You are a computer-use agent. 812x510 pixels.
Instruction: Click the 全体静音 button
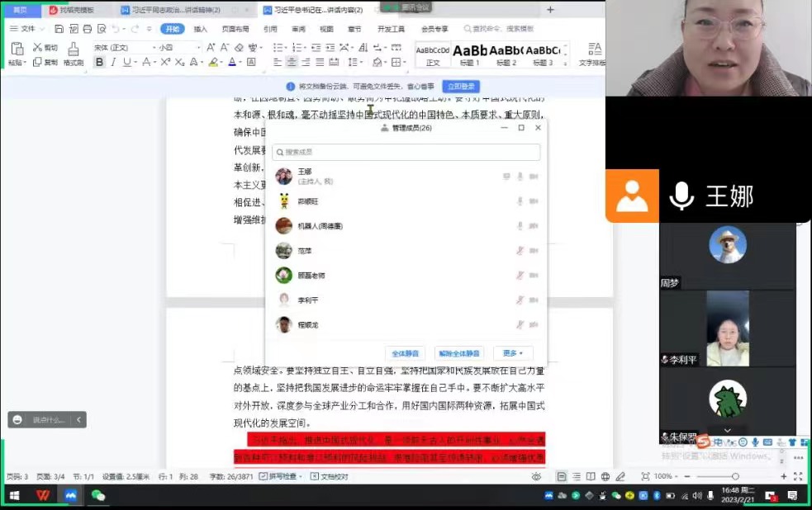406,353
